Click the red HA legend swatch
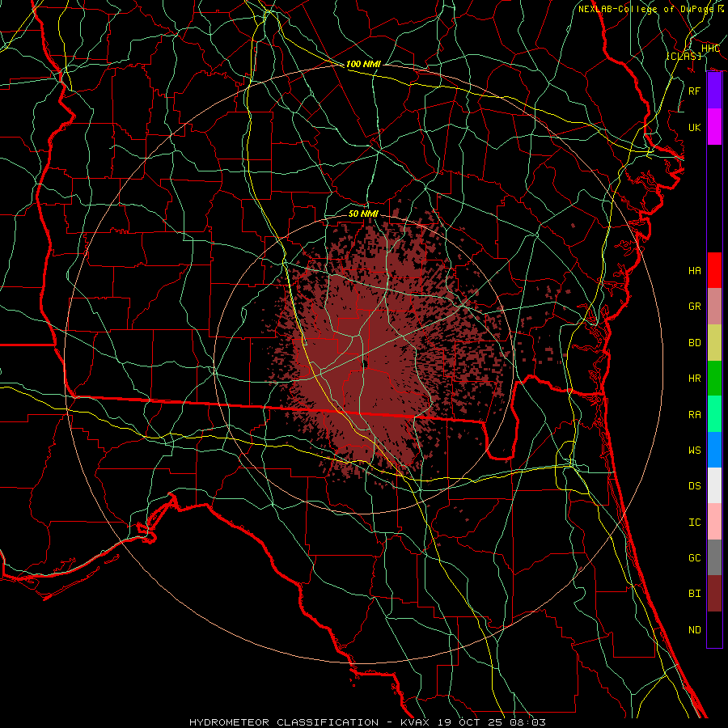728x728 pixels. 714,270
